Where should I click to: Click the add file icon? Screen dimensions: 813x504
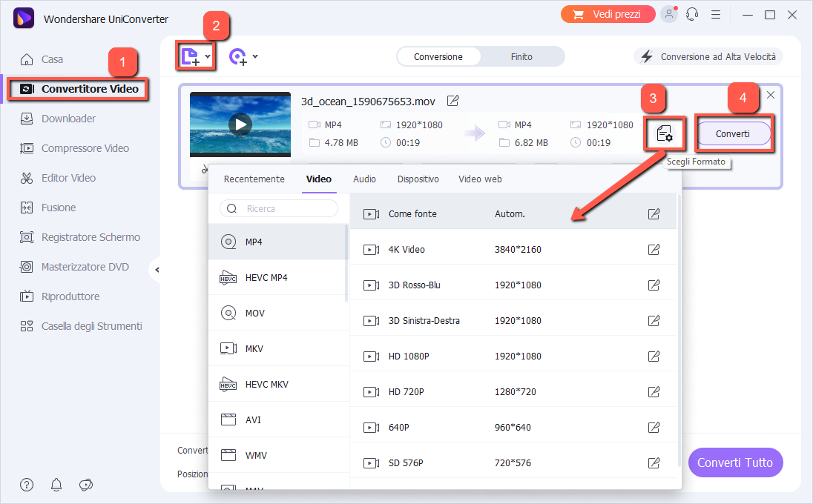tap(191, 56)
